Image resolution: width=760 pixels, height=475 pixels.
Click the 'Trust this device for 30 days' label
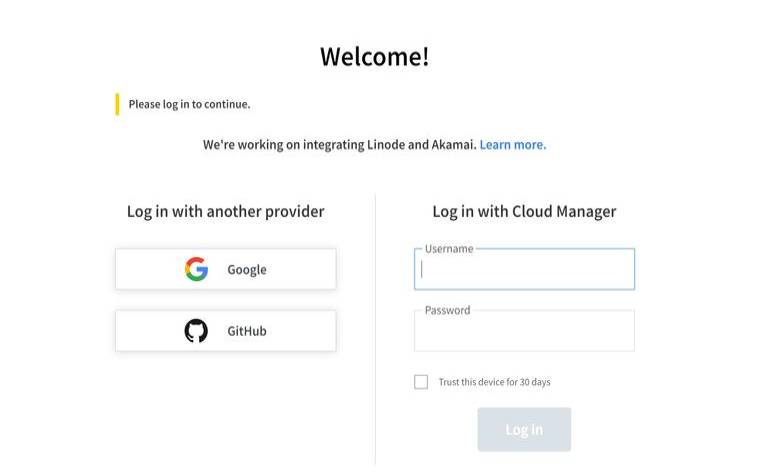click(x=494, y=382)
